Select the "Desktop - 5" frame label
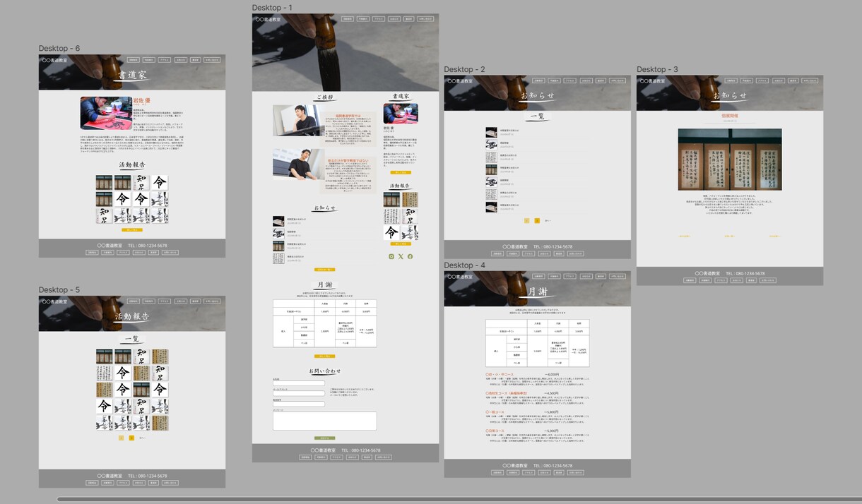The image size is (862, 504). tap(59, 290)
